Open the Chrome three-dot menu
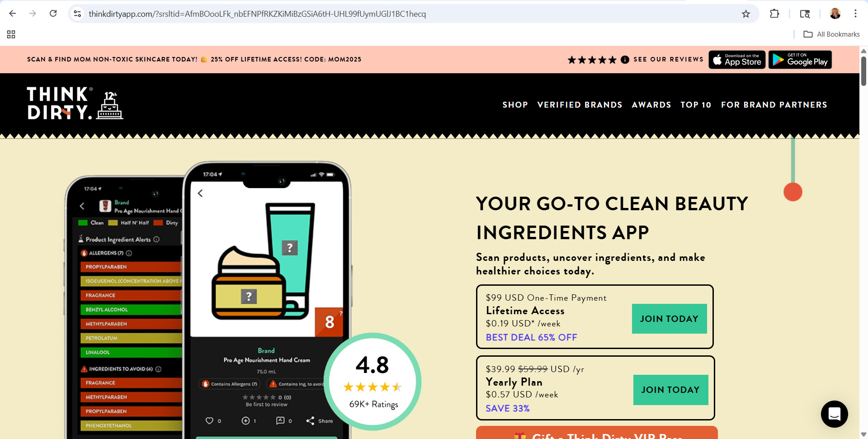868x439 pixels. (855, 14)
